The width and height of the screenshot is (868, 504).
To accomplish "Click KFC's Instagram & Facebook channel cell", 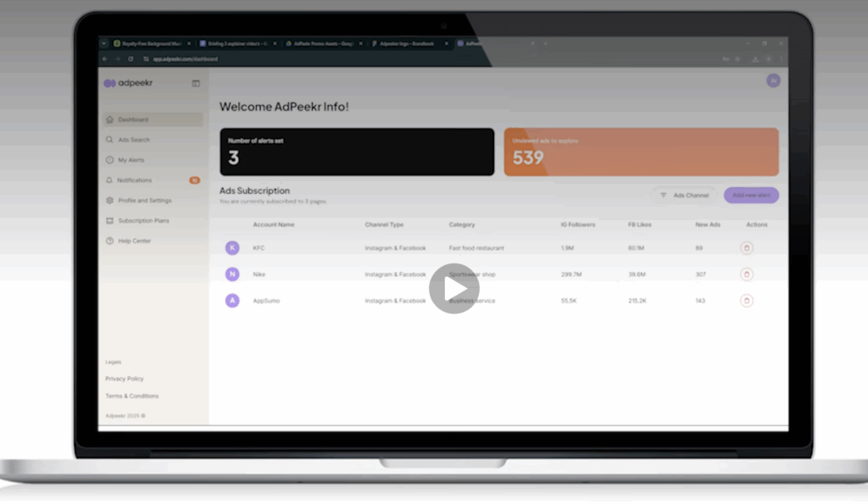I will [x=395, y=248].
